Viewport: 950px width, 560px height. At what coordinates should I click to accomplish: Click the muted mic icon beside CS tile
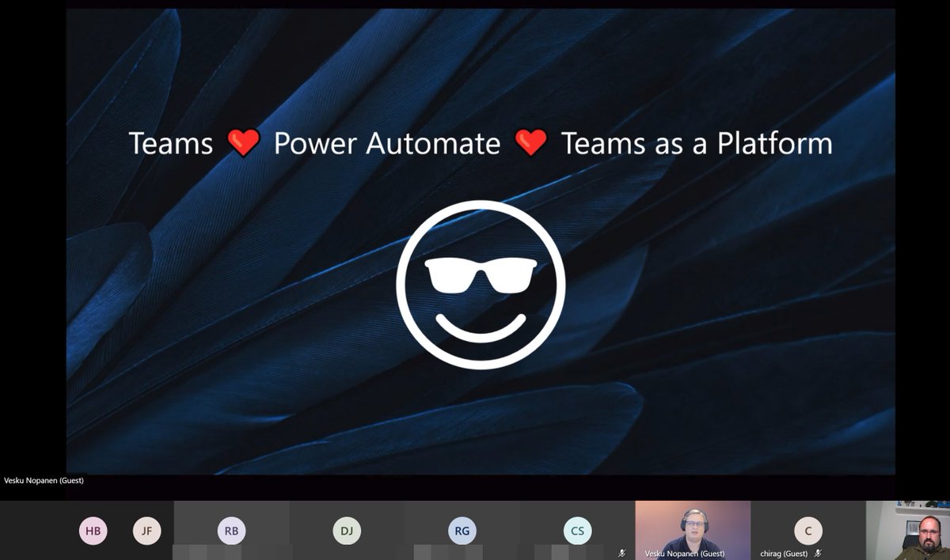622,554
